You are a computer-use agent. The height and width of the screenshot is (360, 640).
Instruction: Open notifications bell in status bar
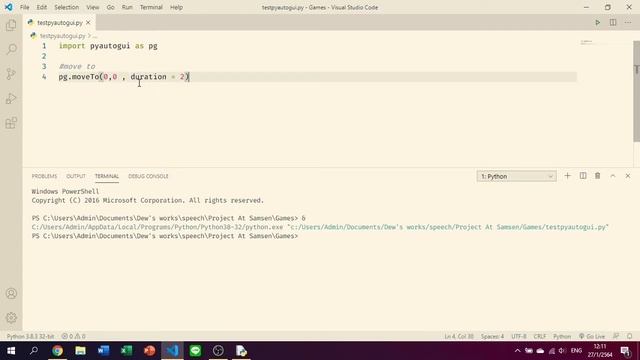[x=630, y=336]
